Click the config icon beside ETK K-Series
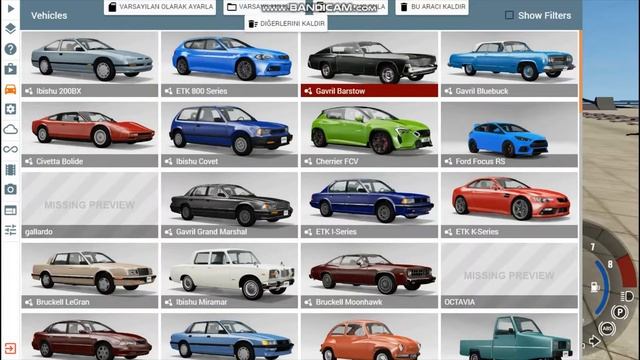Screen dimensions: 640x360 (448, 232)
